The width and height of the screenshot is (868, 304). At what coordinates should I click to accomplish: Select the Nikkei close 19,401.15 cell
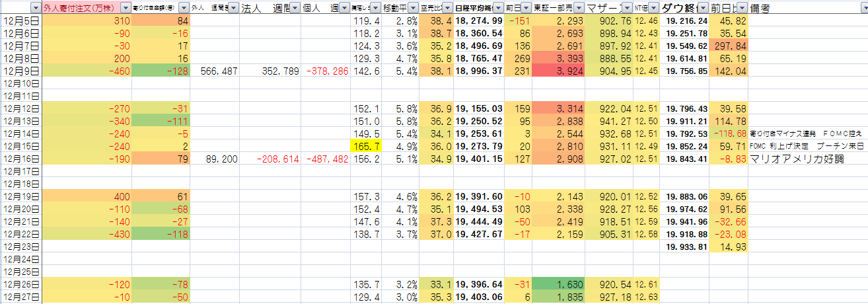pos(479,159)
